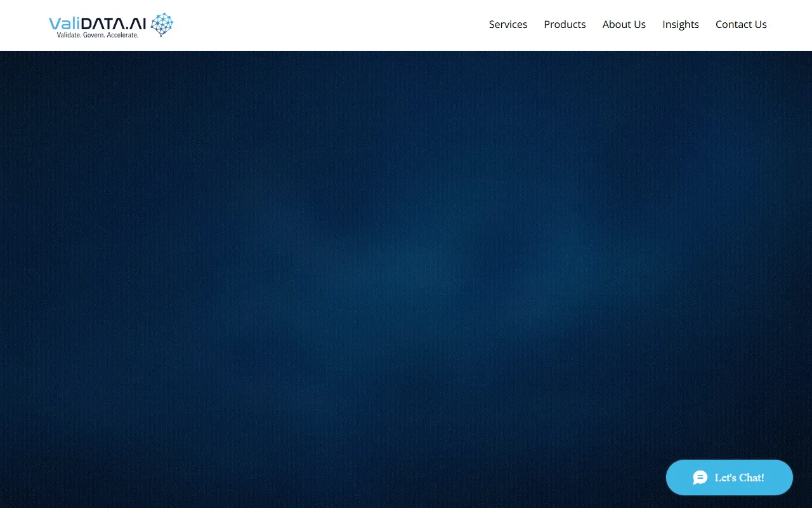Open the Products navigation menu
This screenshot has height=508, width=812.
click(565, 24)
